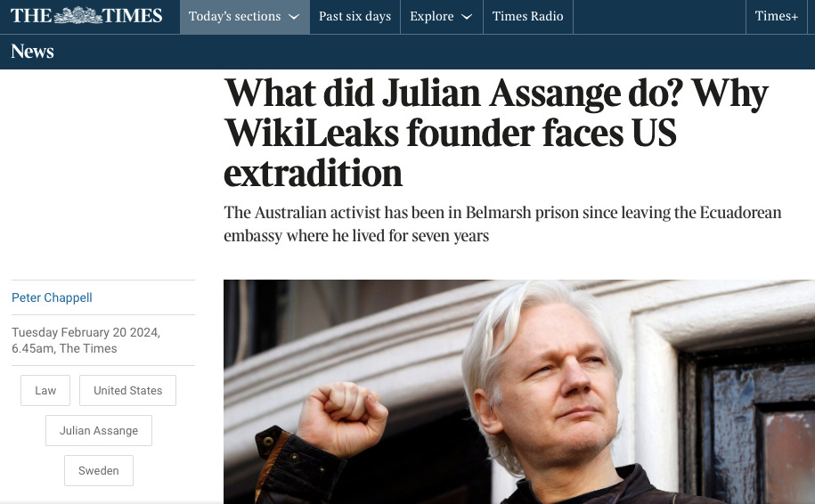Open the Times+ link
The height and width of the screenshot is (504, 815).
click(x=776, y=17)
